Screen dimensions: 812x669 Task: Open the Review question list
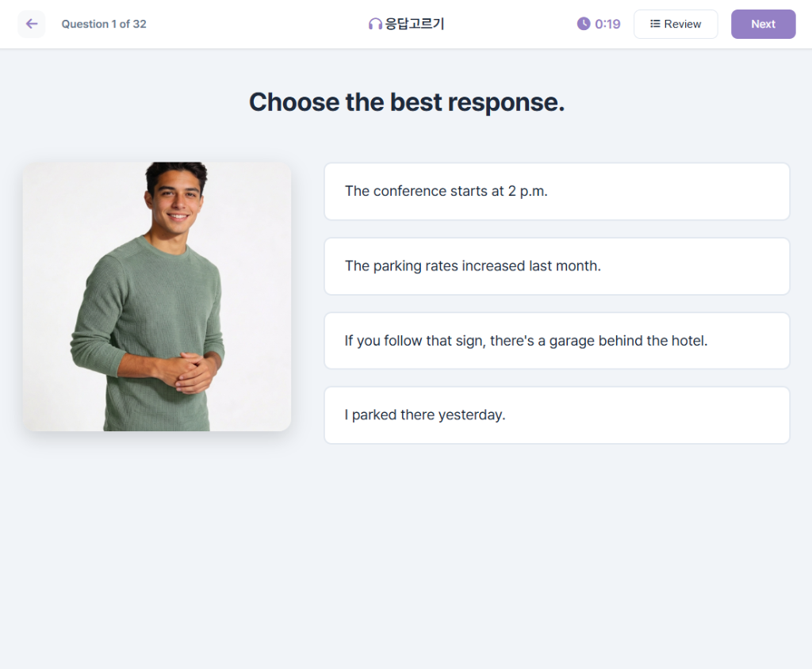676,24
